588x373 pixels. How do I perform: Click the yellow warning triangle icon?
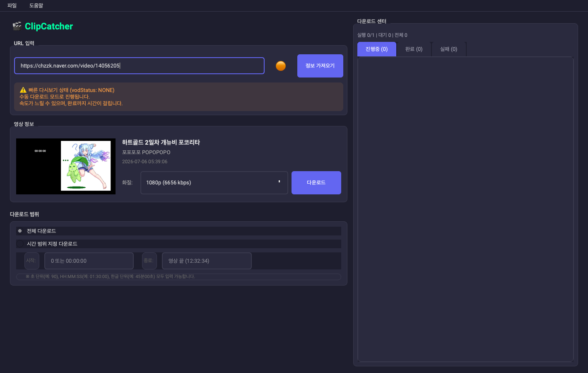point(23,90)
